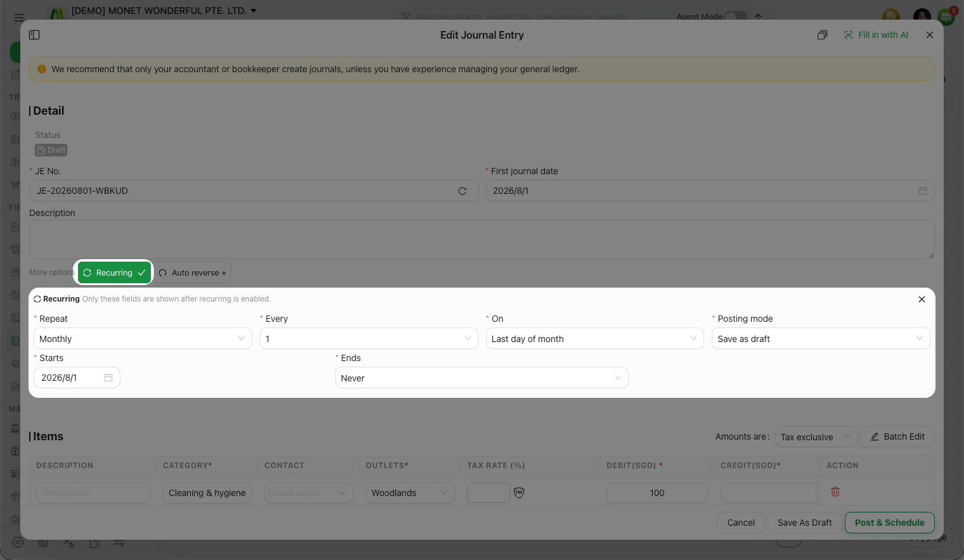
Task: Click the Description textarea
Action: click(482, 239)
